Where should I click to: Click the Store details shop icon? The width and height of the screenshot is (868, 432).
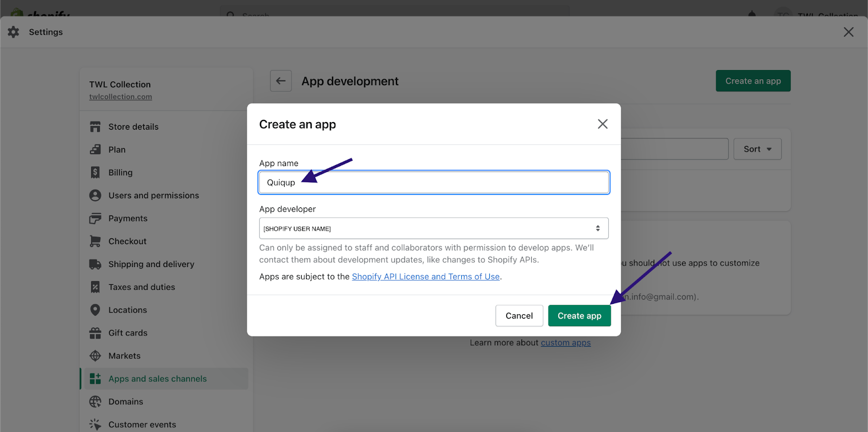[95, 126]
